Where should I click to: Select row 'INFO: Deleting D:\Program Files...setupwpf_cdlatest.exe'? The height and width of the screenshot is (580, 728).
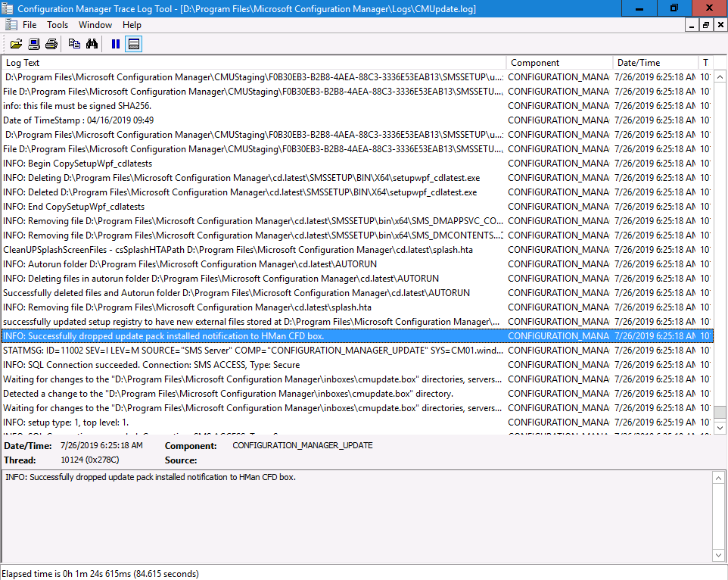pos(357,178)
